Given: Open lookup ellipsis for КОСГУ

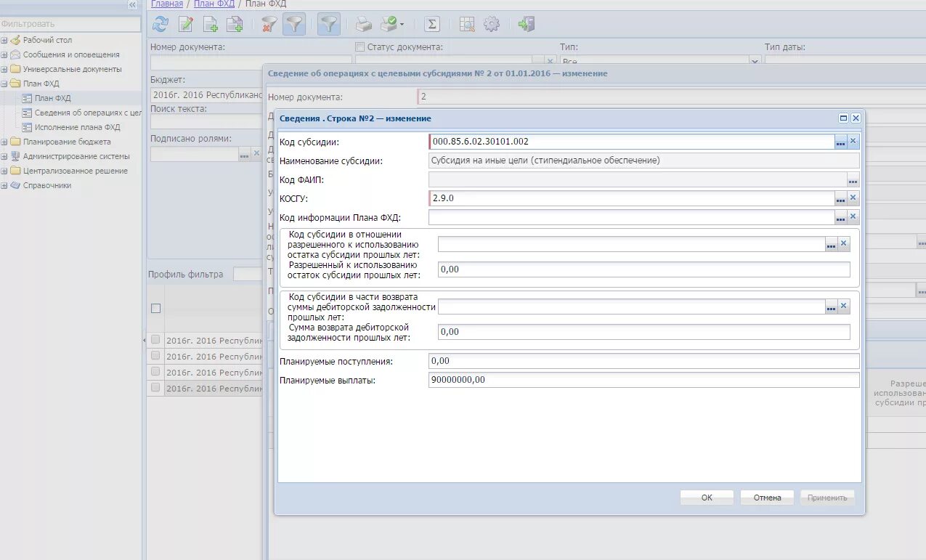Looking at the screenshot, I should [x=840, y=198].
